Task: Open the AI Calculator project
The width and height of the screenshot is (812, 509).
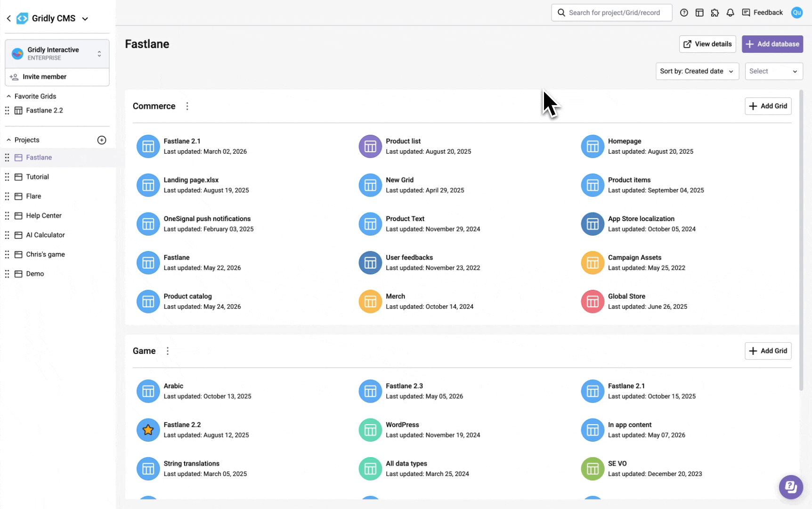Action: (x=45, y=235)
